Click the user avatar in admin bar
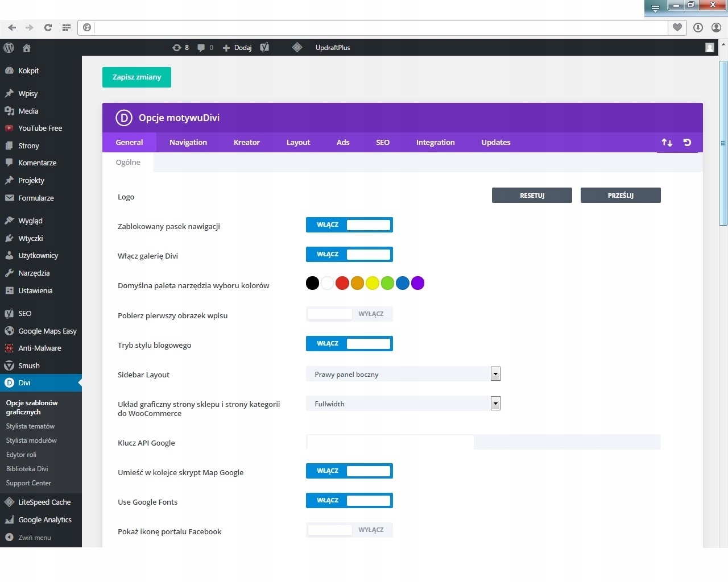The image size is (728, 582). pos(710,48)
